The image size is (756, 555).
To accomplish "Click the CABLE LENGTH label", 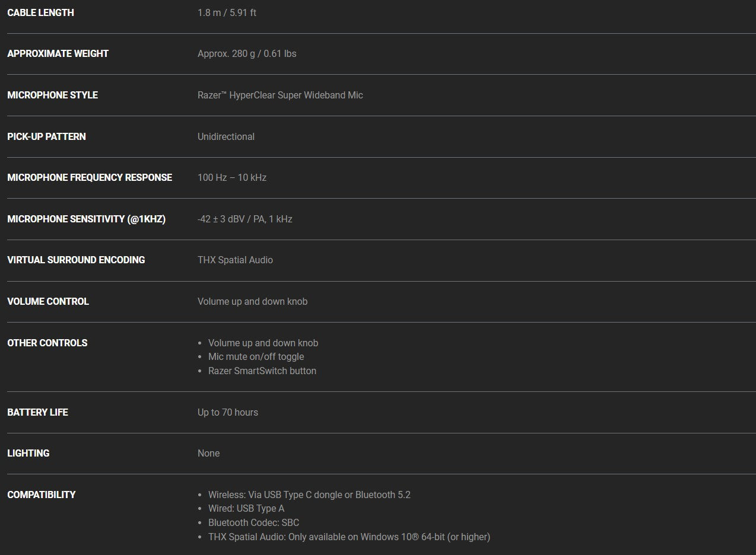I will (x=40, y=12).
